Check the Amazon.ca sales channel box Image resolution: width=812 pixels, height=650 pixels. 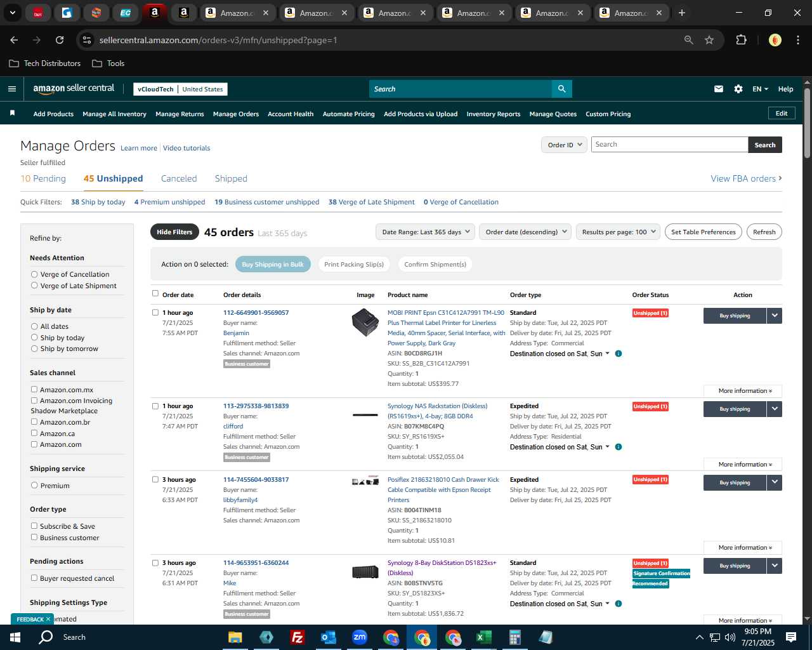tap(34, 433)
